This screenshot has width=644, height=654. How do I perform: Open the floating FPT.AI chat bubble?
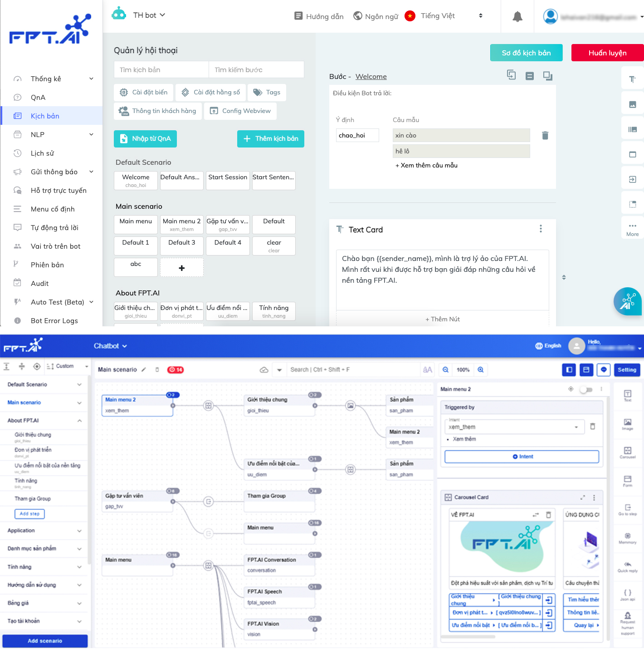click(x=628, y=301)
